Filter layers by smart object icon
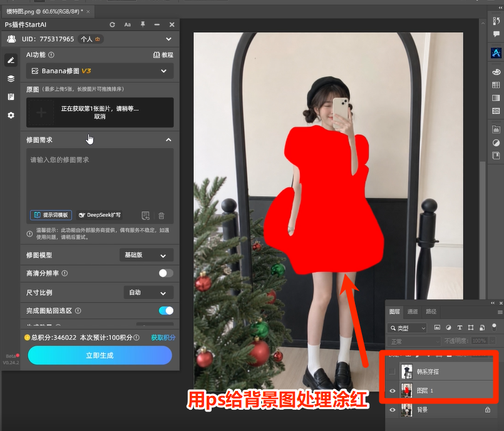Screen dimensions: 504x431 click(482, 328)
